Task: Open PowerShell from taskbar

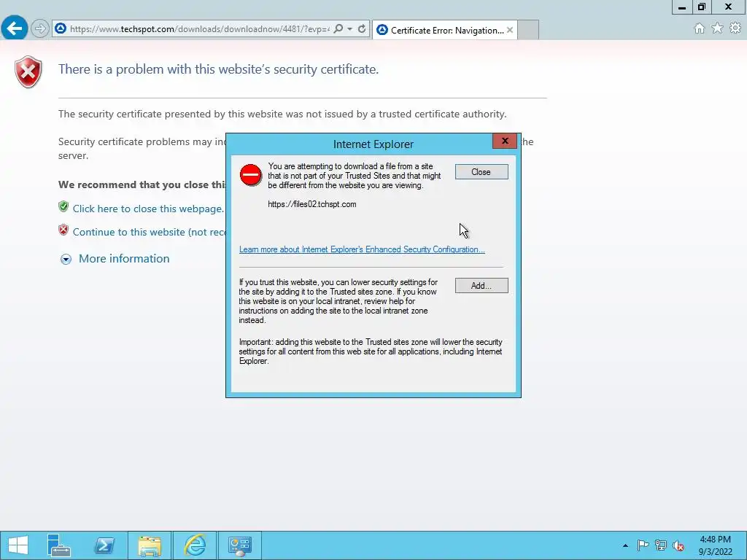Action: [x=104, y=545]
